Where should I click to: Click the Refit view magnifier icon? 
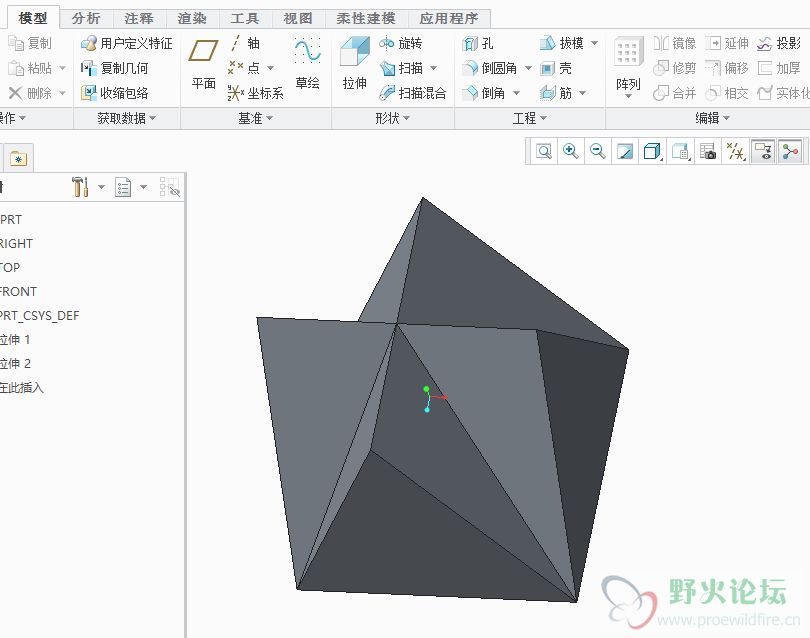[543, 151]
